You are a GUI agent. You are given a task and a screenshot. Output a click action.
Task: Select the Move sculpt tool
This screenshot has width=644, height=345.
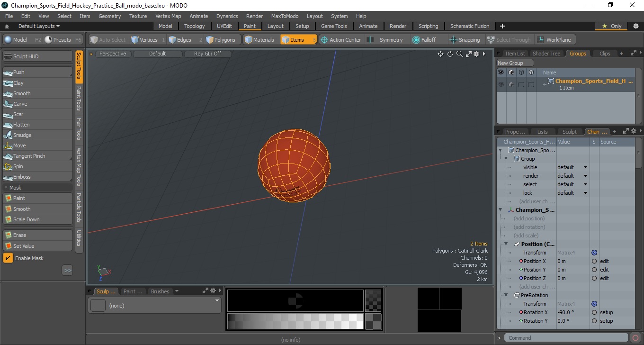tap(38, 145)
